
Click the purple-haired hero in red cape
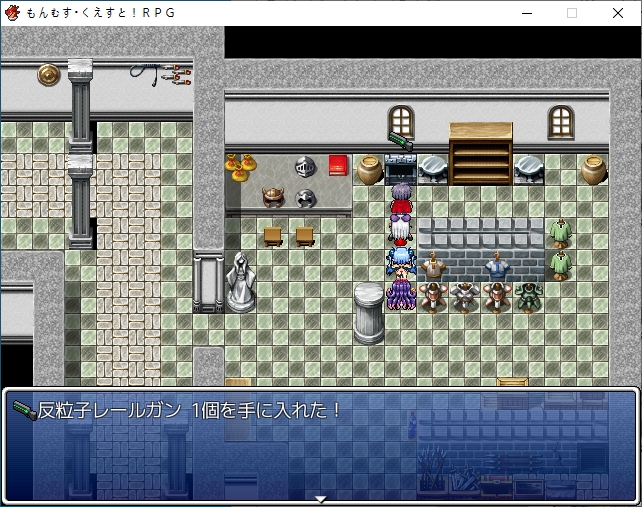(401, 199)
